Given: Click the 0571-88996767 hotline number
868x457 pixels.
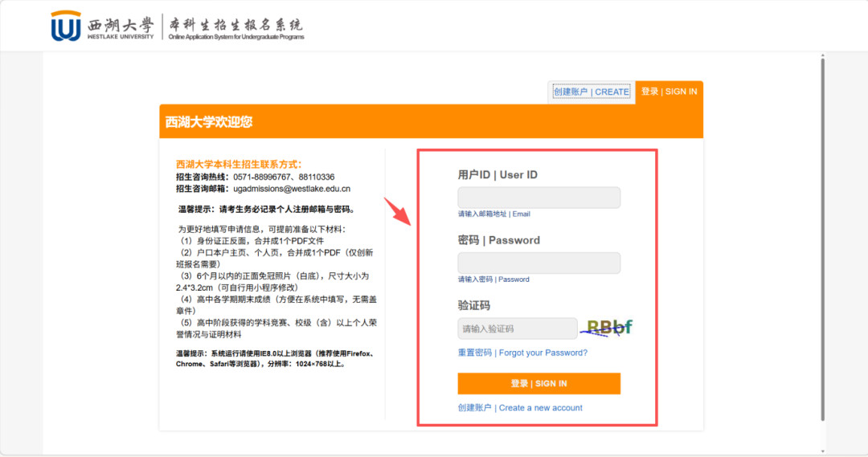Looking at the screenshot, I should (263, 177).
